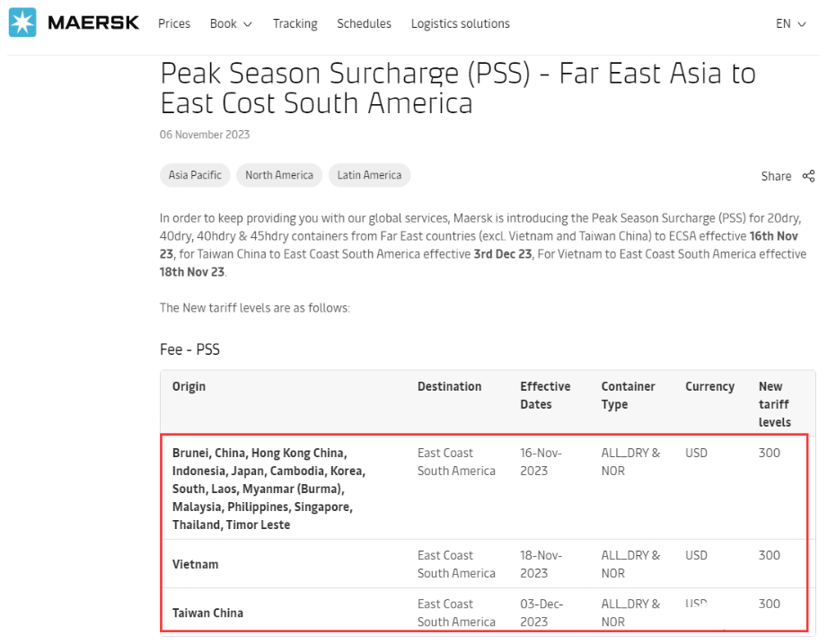827x644 pixels.
Task: Open the Schedules menu item
Action: 364,23
